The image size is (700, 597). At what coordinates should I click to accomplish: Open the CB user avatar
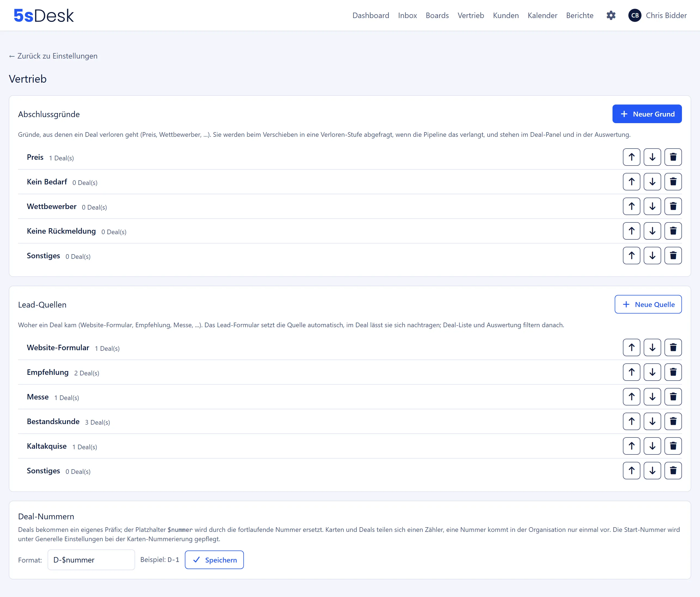tap(635, 16)
